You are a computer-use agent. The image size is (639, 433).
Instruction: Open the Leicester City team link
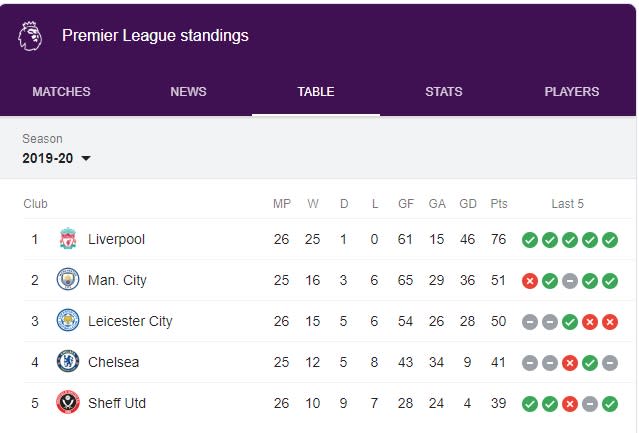pyautogui.click(x=130, y=321)
